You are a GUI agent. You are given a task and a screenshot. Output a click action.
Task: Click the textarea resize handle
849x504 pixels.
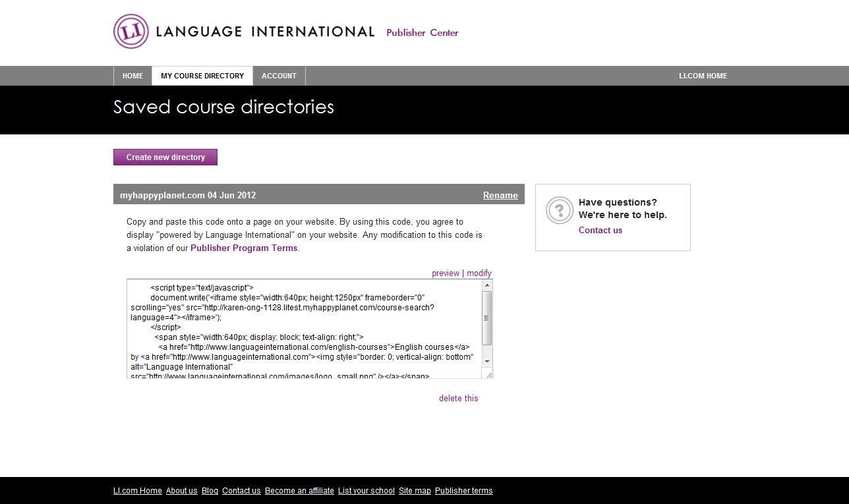click(488, 374)
